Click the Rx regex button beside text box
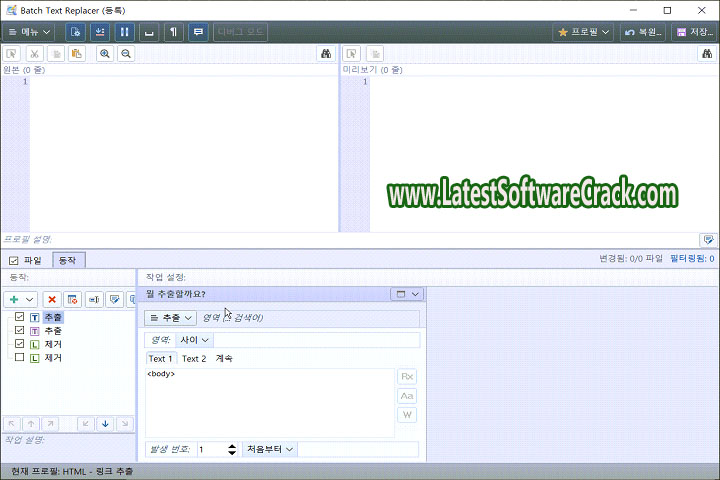Screen dimensions: 720x480 [407, 376]
